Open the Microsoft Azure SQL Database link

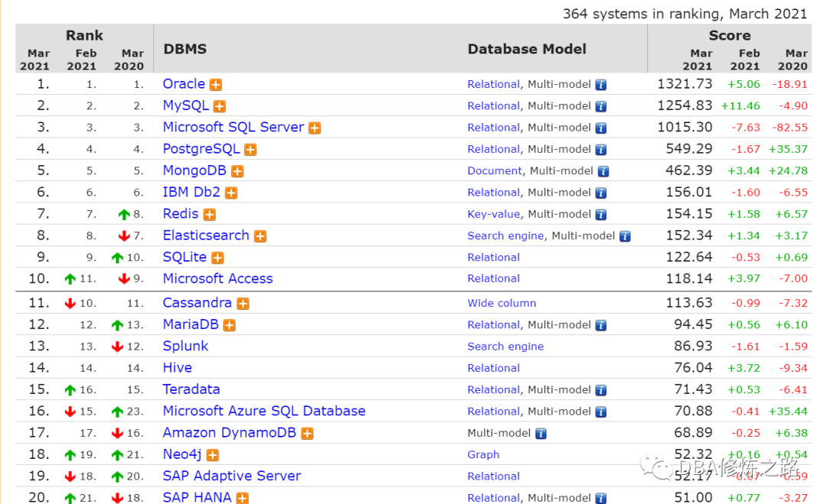(264, 410)
